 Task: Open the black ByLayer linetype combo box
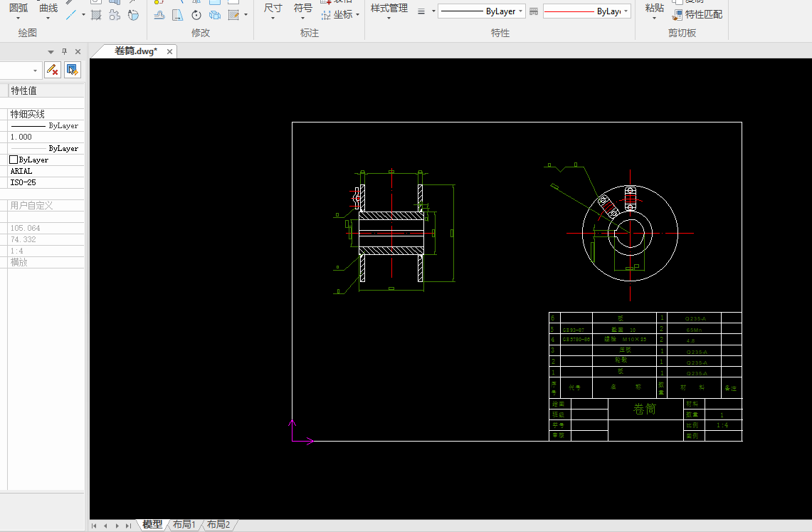[482, 11]
